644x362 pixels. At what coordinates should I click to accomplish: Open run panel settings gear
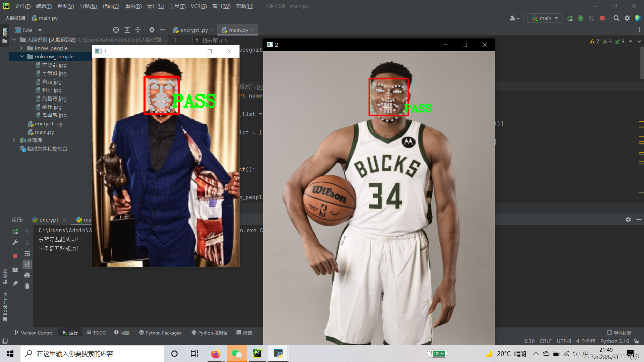pyautogui.click(x=628, y=220)
